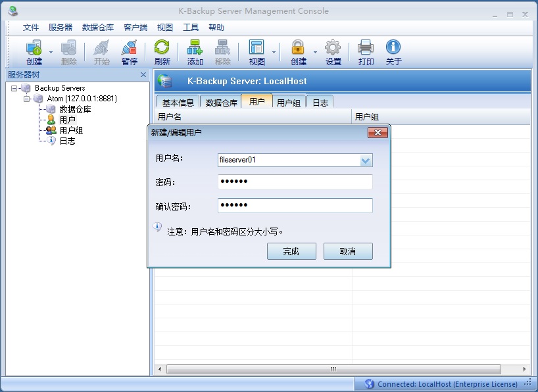Close the 新建/编辑用户 dialog

coord(378,132)
